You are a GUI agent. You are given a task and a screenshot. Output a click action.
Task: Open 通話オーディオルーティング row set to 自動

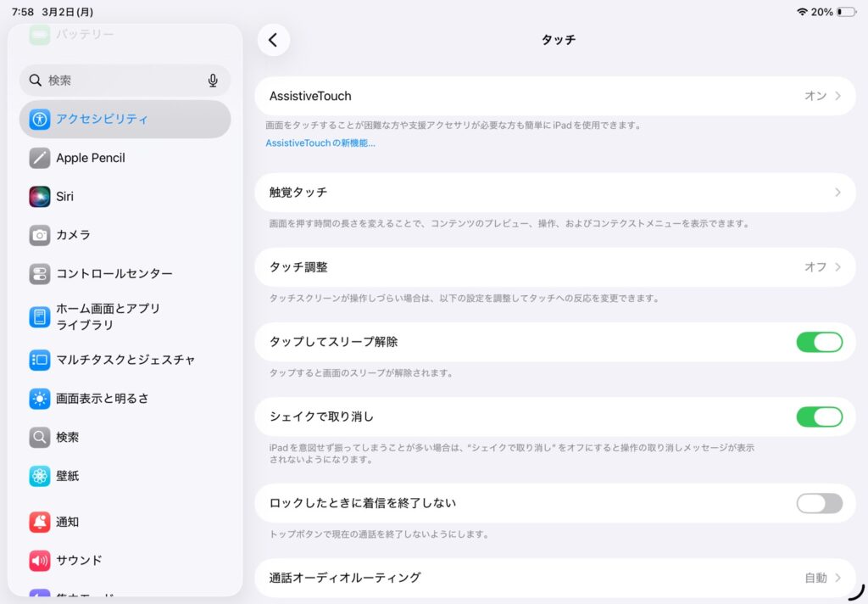pyautogui.click(x=554, y=578)
